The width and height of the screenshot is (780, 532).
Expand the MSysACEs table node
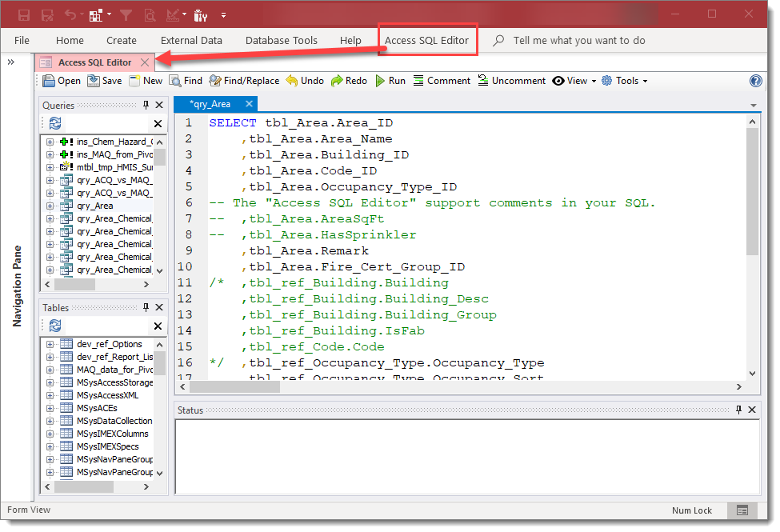pos(50,409)
